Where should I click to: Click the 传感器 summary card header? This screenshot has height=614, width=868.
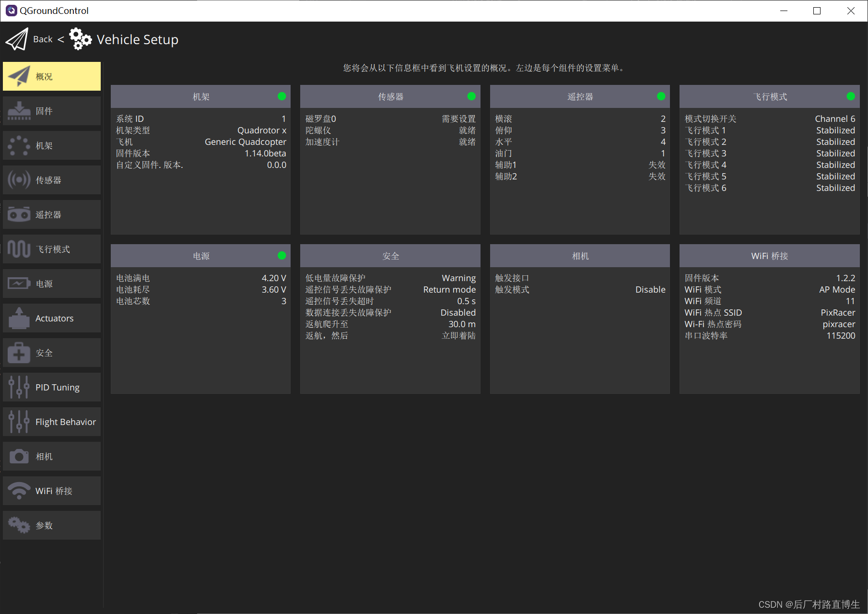(x=390, y=96)
